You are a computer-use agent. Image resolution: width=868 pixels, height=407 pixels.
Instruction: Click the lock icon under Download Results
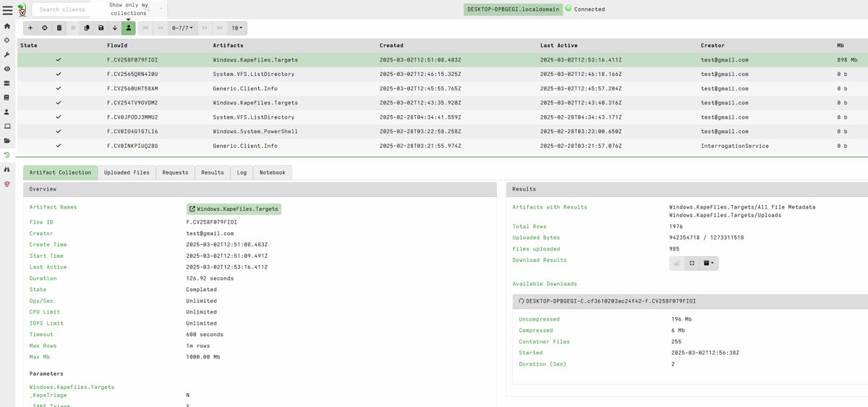(x=677, y=263)
